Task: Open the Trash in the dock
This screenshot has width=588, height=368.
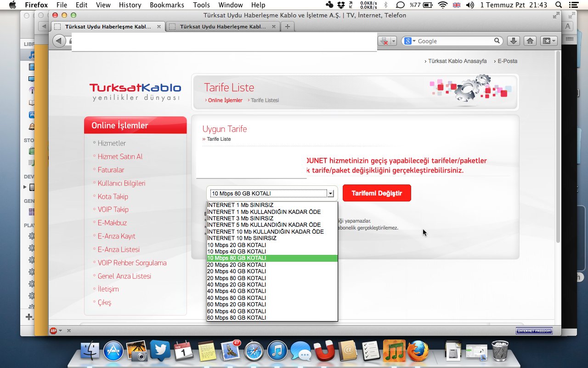Action: pos(500,351)
